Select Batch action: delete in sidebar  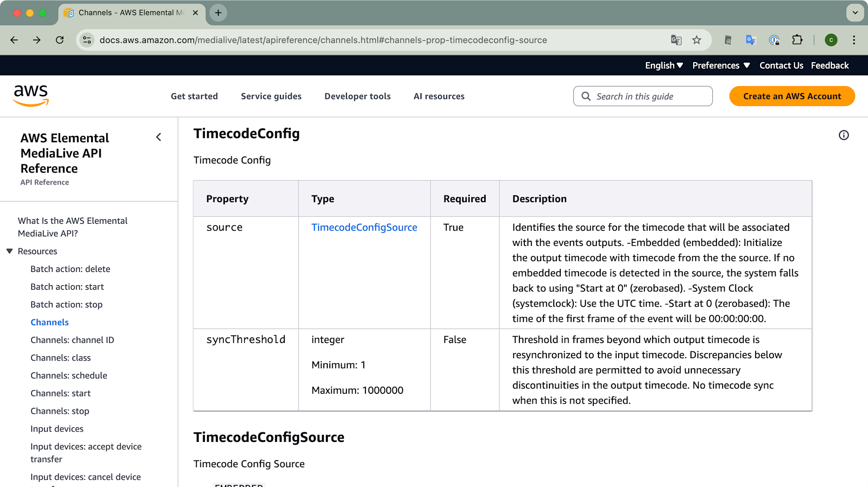pos(70,269)
